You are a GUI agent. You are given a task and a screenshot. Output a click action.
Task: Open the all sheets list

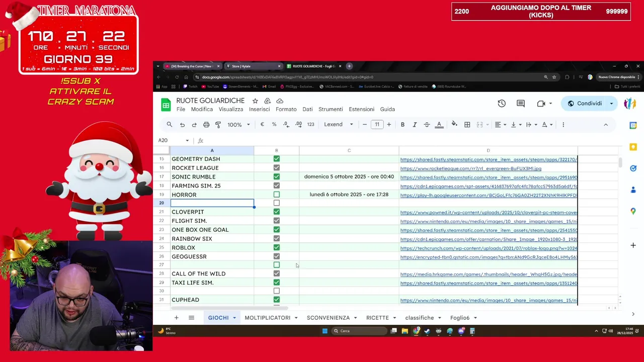[x=191, y=318]
